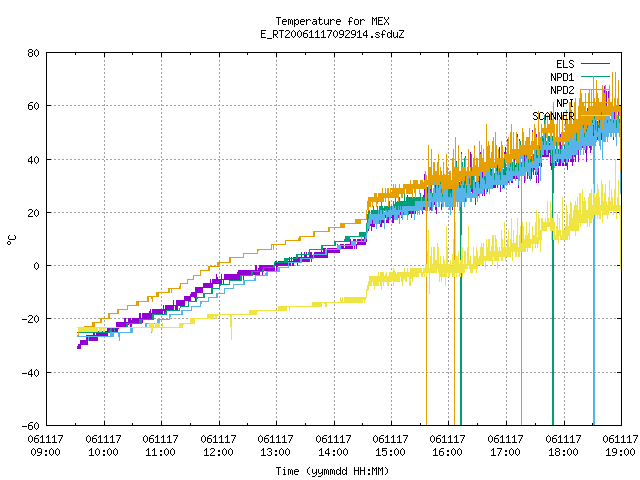
Task: Click the chart title 'Temperature for MEX'
Action: coord(332,21)
